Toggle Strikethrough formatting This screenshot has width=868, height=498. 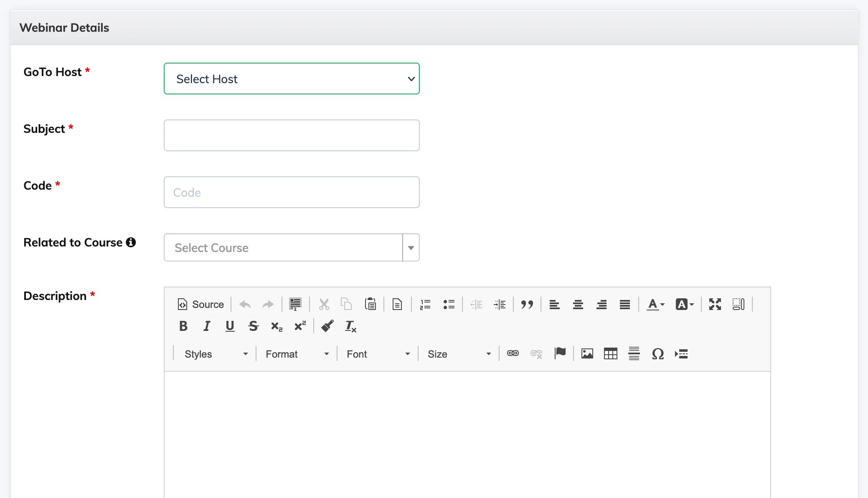[x=253, y=326]
